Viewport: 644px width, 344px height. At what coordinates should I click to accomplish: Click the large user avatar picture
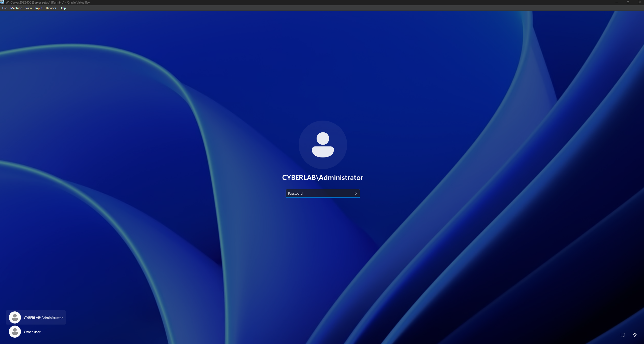tap(323, 145)
